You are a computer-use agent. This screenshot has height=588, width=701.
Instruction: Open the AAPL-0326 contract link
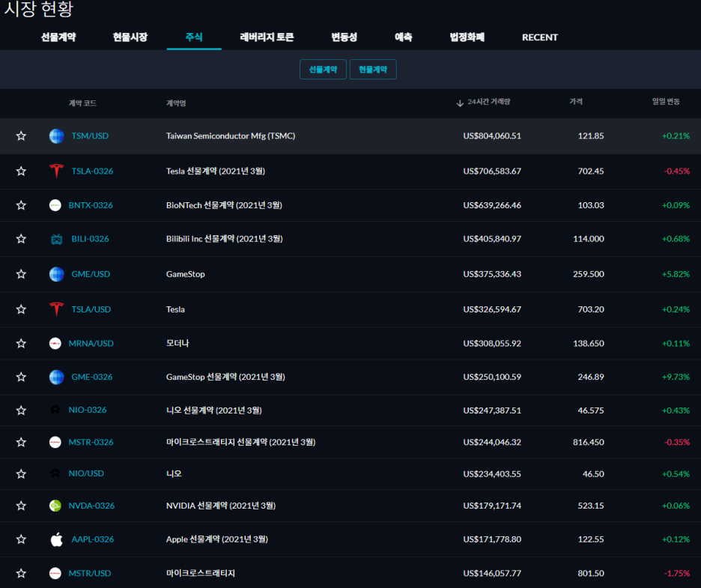click(x=93, y=539)
